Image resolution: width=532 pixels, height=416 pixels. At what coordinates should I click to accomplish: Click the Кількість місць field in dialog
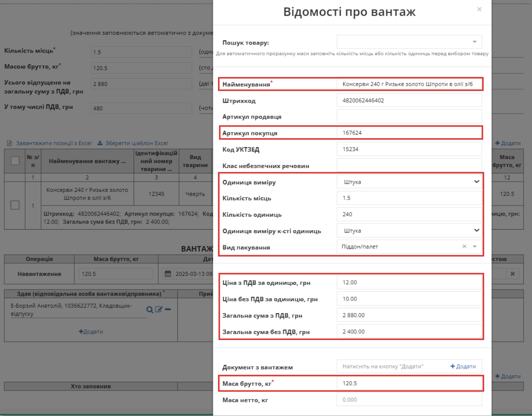(x=409, y=198)
